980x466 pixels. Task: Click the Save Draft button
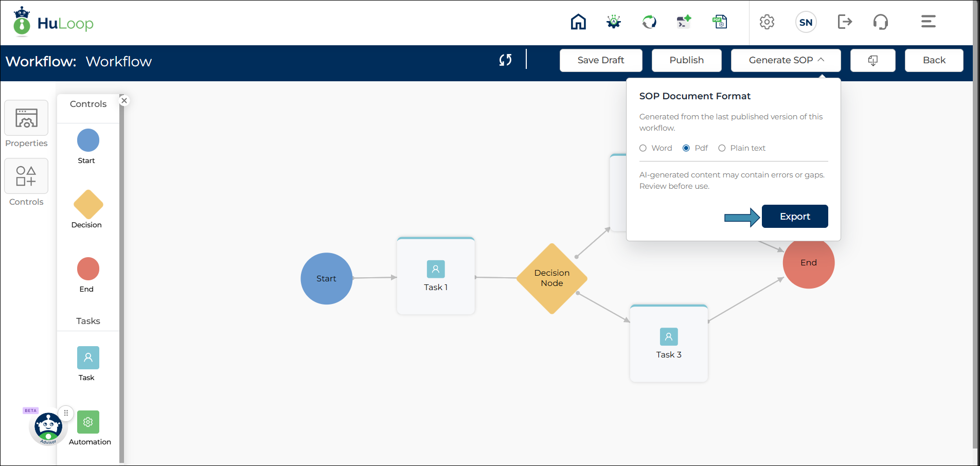(x=601, y=61)
